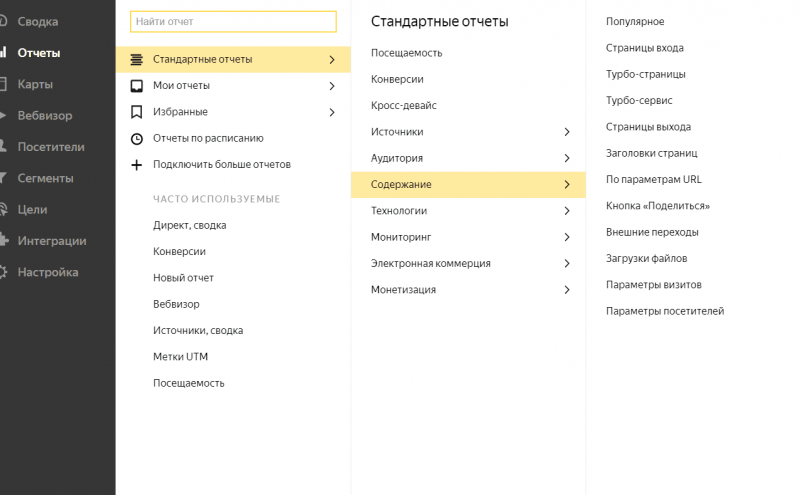Image resolution: width=800 pixels, height=495 pixels.
Task: Select the Вебвизор sidebar item
Action: 44,115
